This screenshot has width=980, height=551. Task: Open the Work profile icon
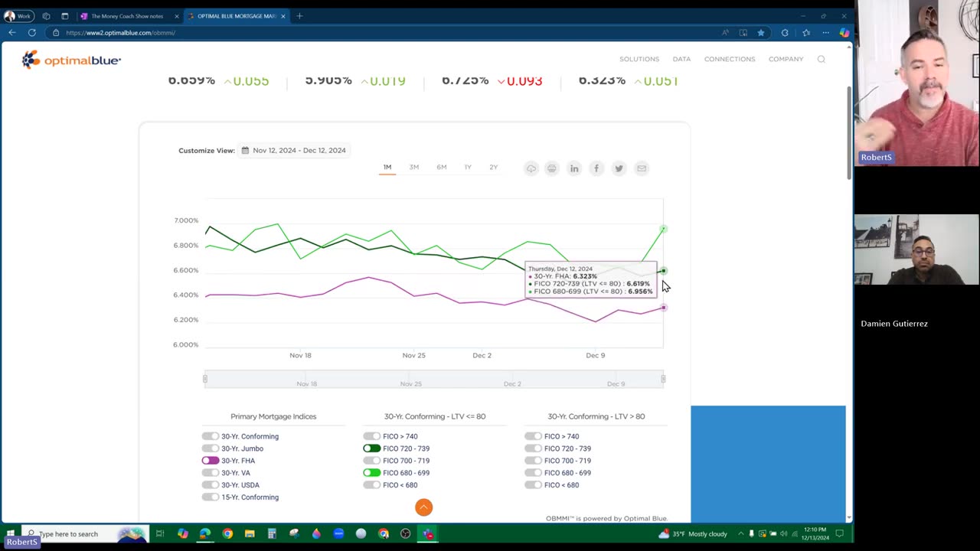(x=18, y=16)
